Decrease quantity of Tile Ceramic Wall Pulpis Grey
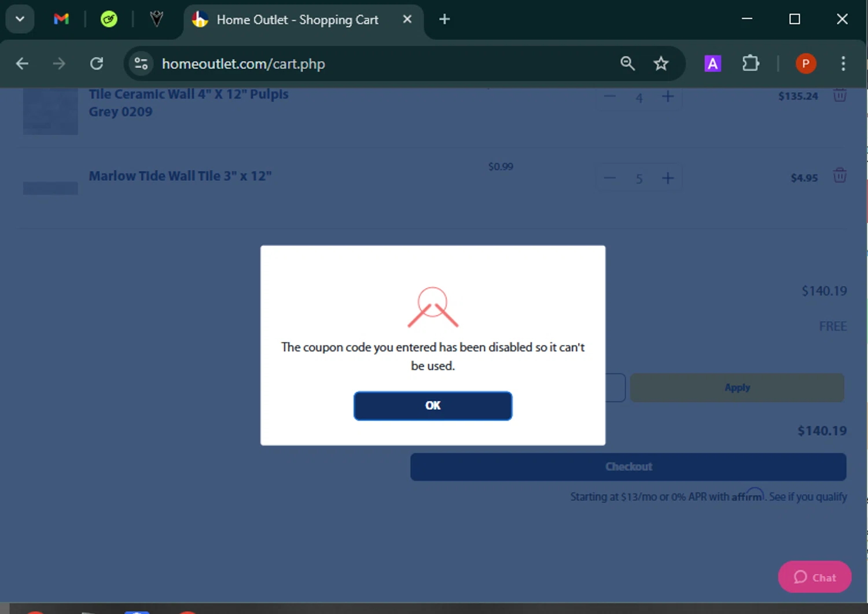Viewport: 868px width, 614px height. [610, 97]
